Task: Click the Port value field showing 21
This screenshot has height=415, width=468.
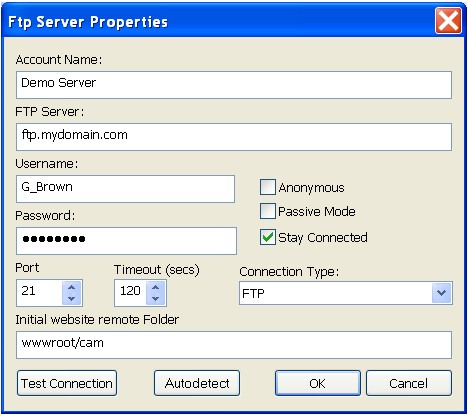Action: (39, 293)
